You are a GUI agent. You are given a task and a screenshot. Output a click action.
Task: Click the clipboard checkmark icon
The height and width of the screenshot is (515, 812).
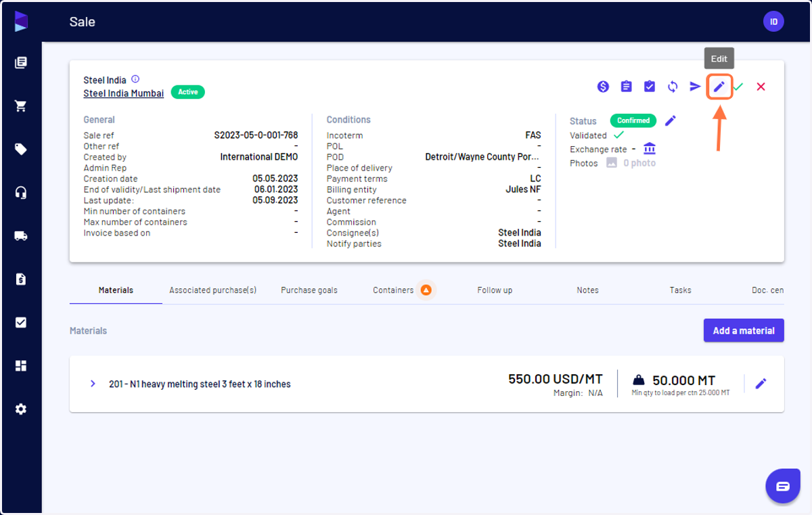(650, 87)
